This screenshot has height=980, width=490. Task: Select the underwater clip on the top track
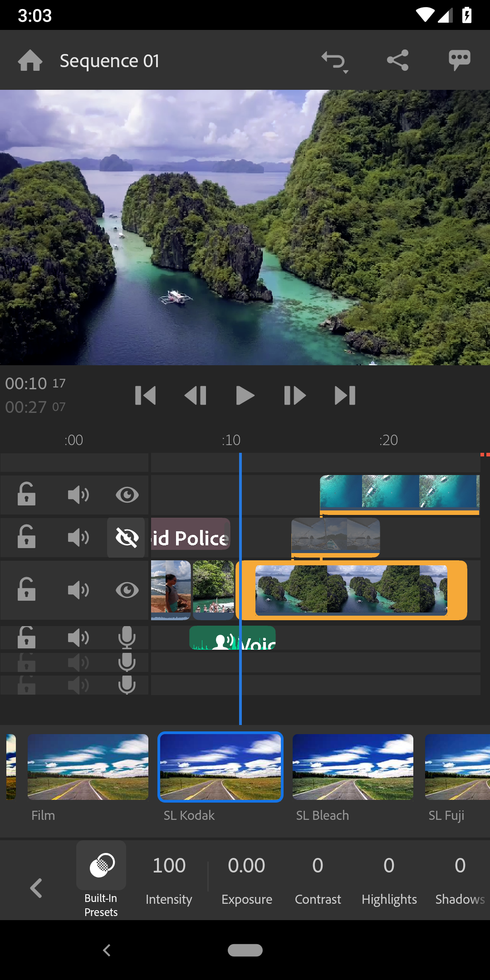[400, 494]
